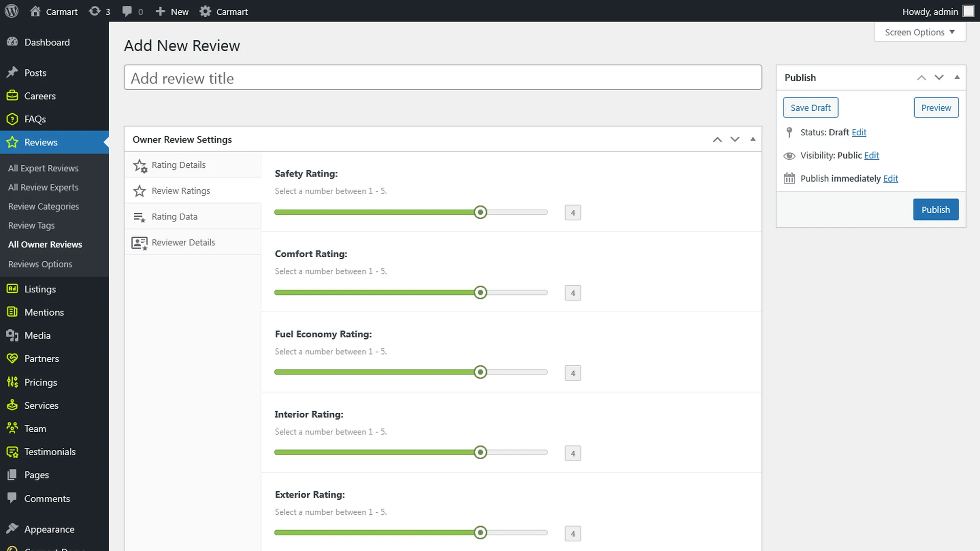This screenshot has height=551, width=980.
Task: Click the New plus icon
Action: (160, 11)
